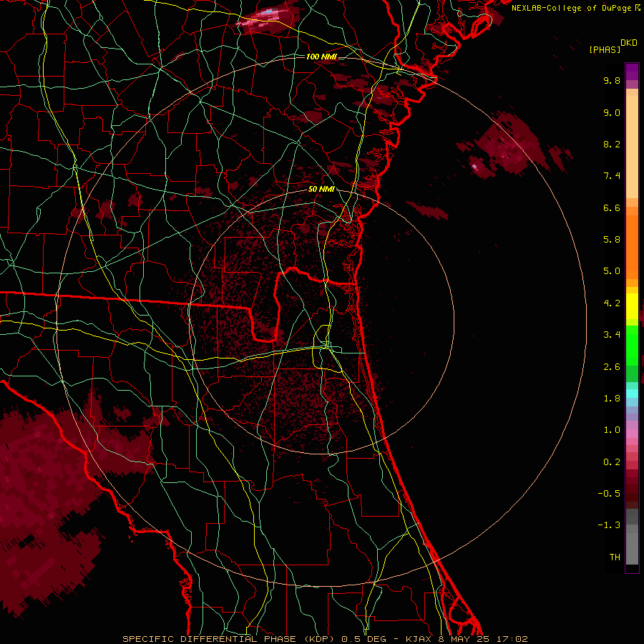Click the purple top segment of the color bar
The width and height of the screenshot is (644, 644).
coord(632,72)
